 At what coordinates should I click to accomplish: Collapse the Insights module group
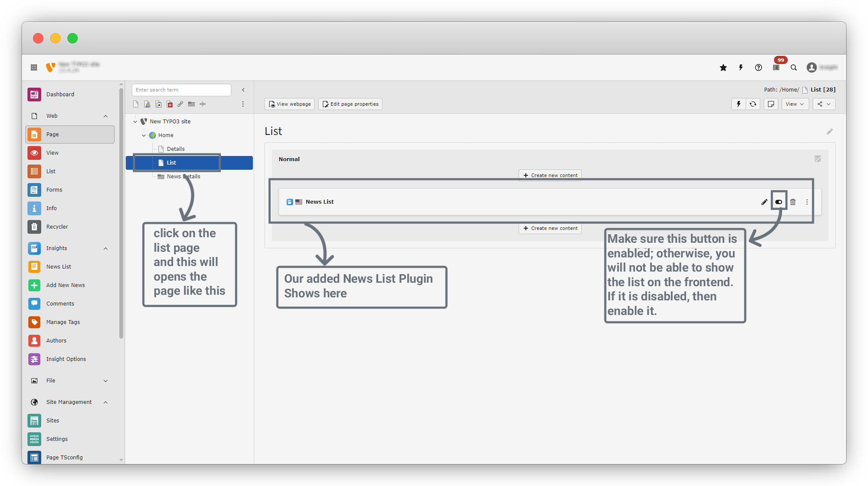106,248
